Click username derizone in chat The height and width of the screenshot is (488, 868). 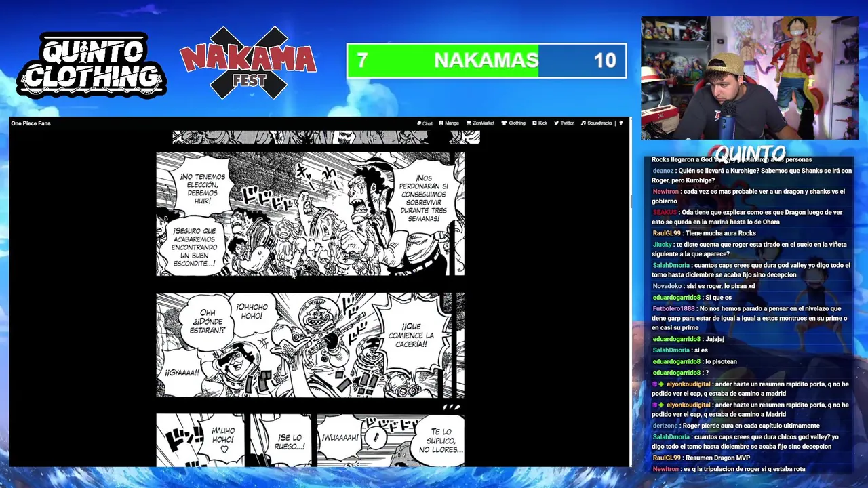pos(665,426)
